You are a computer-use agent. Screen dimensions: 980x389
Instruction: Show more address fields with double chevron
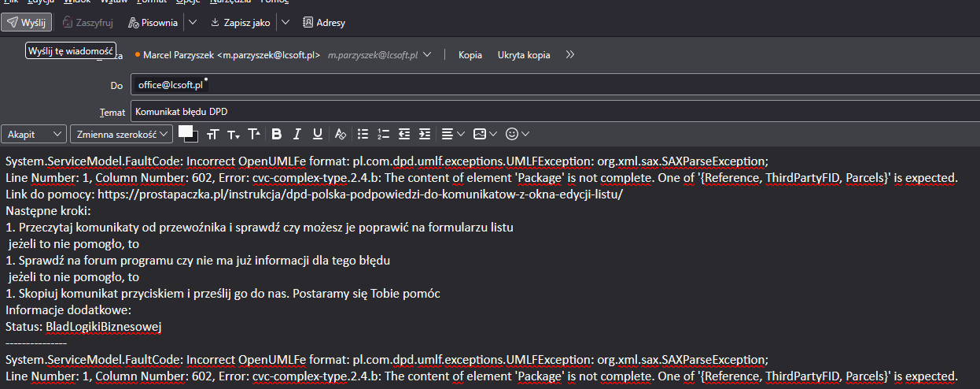coord(570,55)
